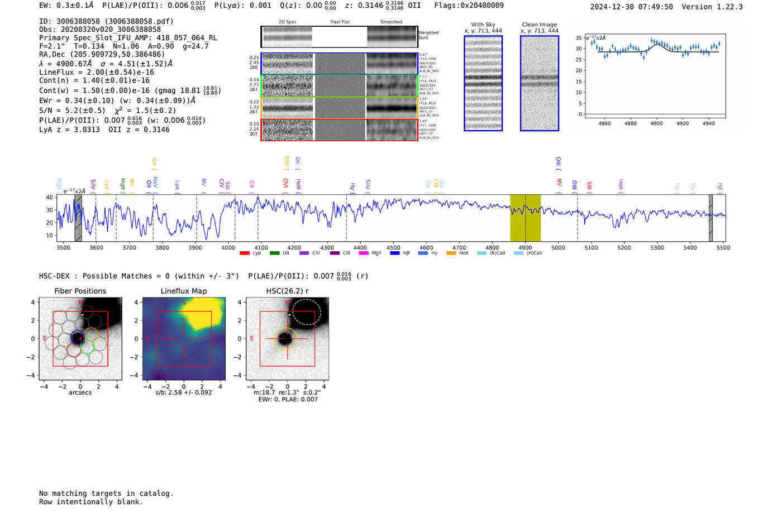Select the orange-bordered fiber 2D spectrum row
This screenshot has width=782, height=532.
pos(339,108)
